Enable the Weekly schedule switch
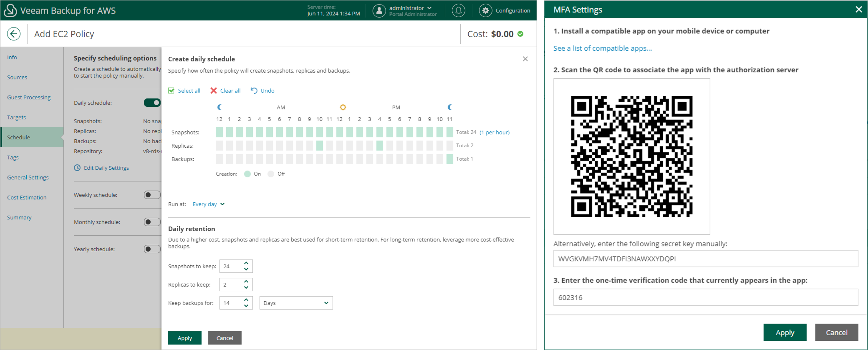The image size is (868, 350). pos(152,195)
